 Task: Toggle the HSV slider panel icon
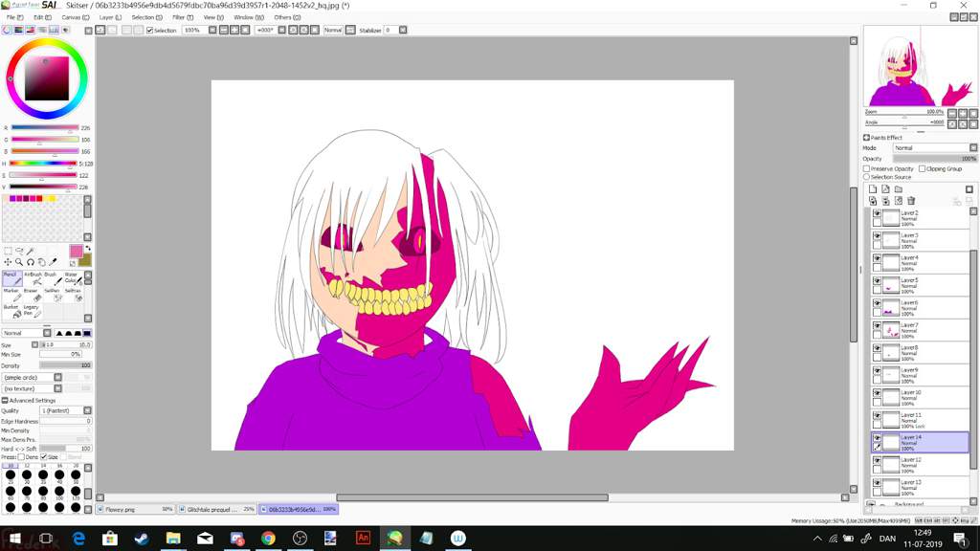pos(30,30)
